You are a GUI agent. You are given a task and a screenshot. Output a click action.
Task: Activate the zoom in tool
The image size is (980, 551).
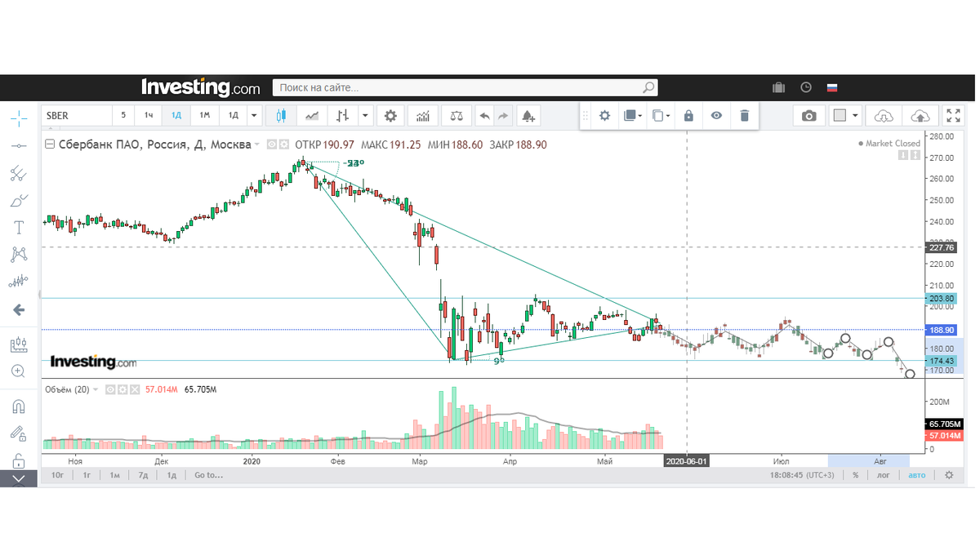(18, 371)
